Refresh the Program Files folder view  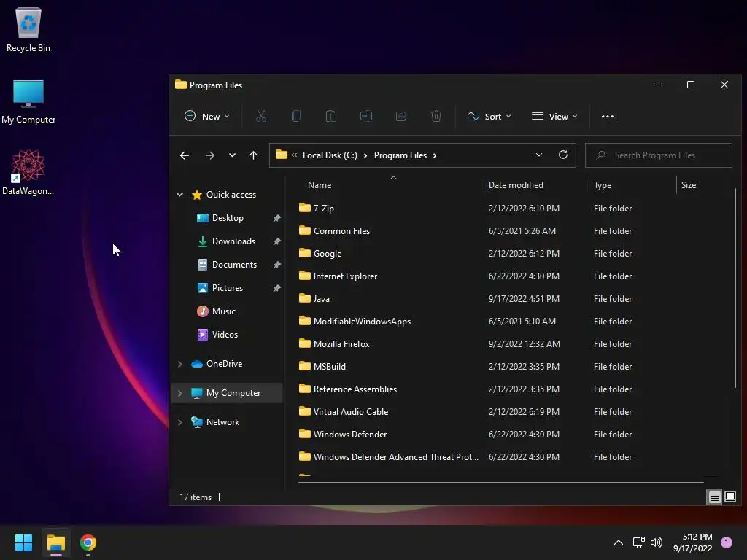click(563, 155)
